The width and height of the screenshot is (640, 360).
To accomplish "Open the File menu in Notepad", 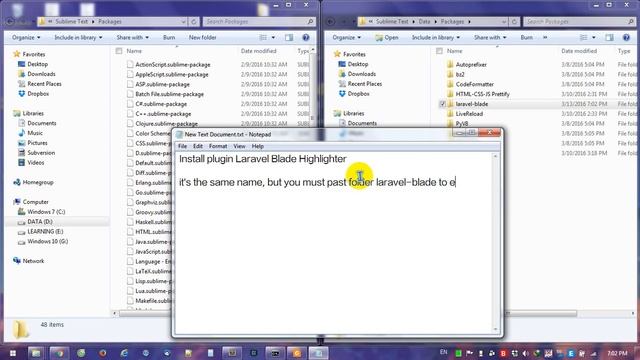I will [182, 146].
